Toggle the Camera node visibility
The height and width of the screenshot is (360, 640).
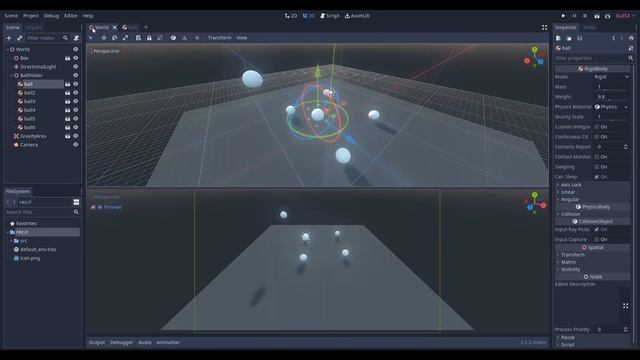[76, 144]
